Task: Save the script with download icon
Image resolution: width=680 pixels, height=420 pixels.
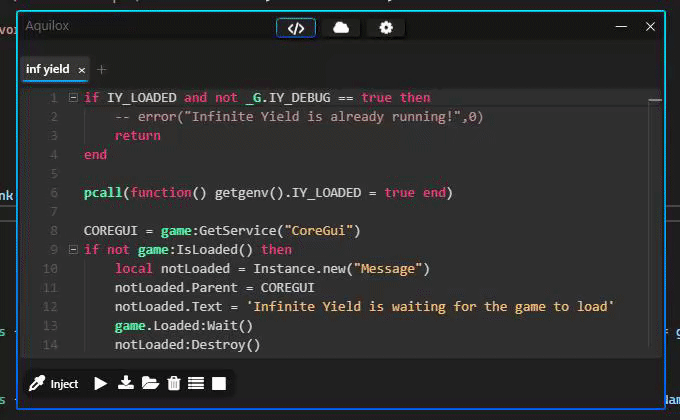Action: point(126,383)
